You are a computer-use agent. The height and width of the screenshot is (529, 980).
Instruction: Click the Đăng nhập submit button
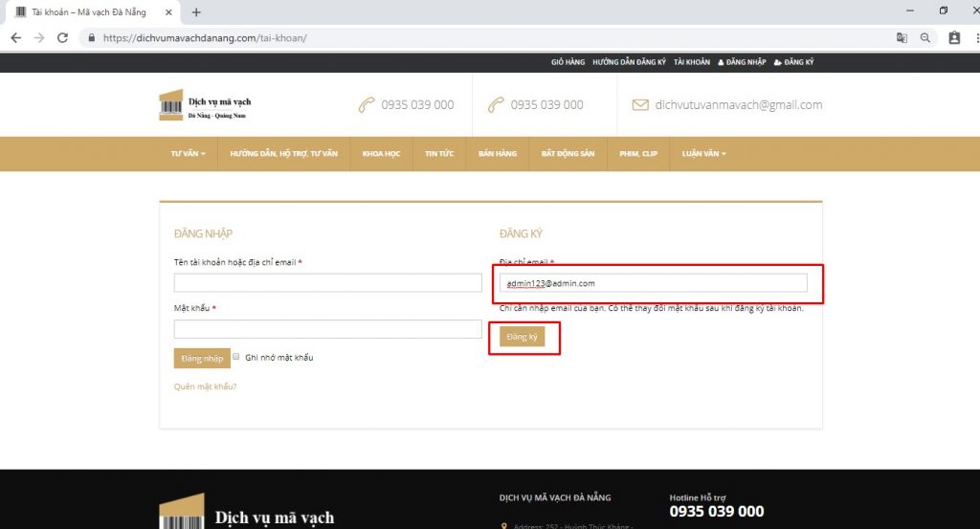pyautogui.click(x=202, y=359)
